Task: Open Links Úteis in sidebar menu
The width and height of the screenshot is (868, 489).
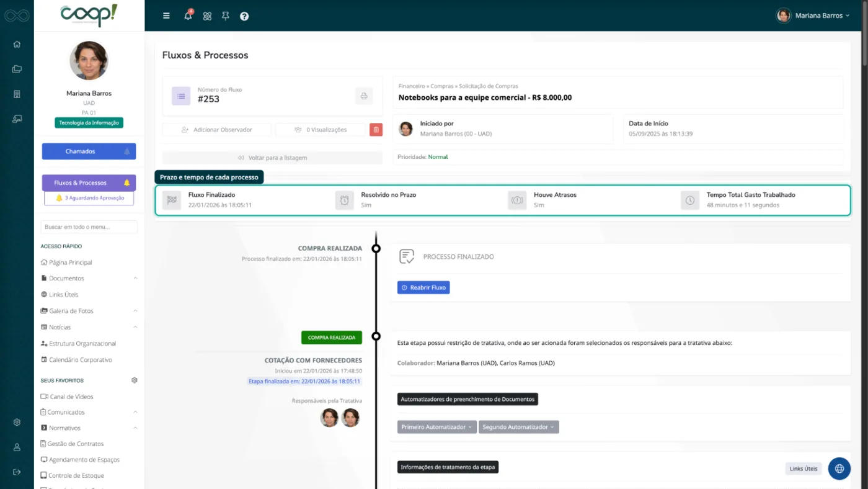Action: click(x=60, y=295)
